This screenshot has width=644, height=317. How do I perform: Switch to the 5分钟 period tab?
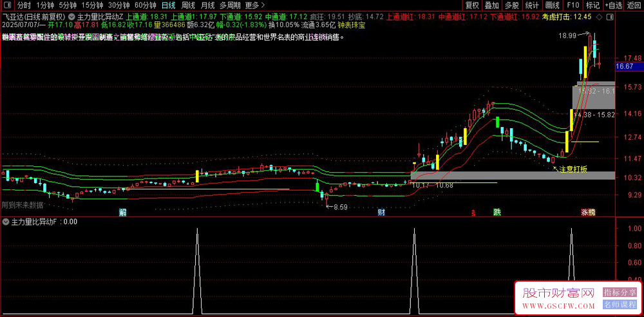tap(68, 5)
